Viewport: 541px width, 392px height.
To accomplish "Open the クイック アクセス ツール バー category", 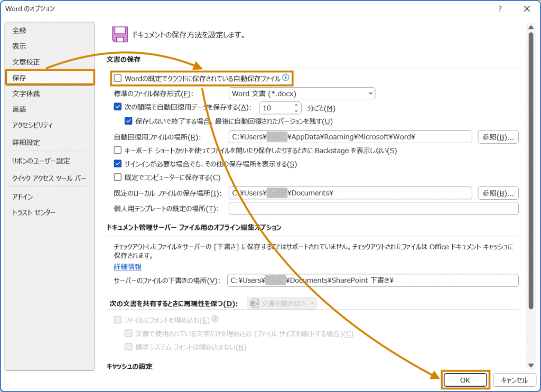I will click(x=50, y=178).
